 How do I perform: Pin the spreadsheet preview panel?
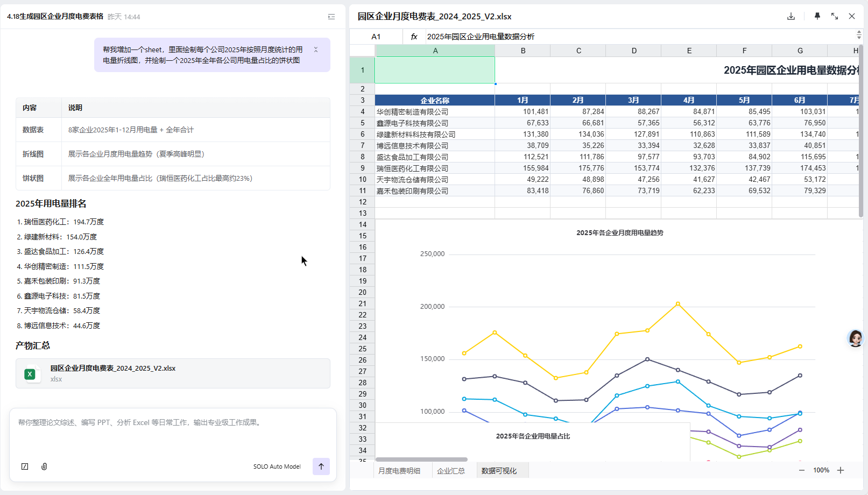tap(817, 16)
